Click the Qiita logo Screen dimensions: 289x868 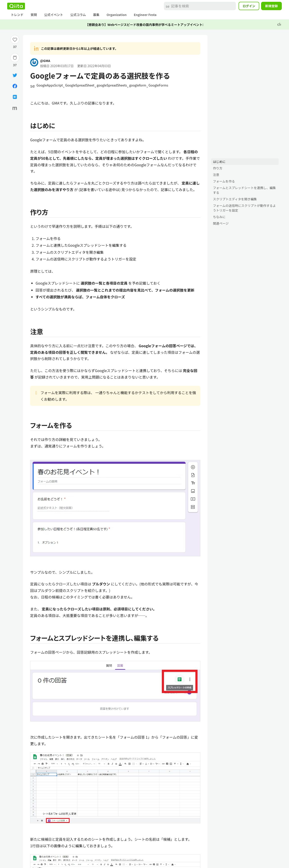pyautogui.click(x=16, y=6)
